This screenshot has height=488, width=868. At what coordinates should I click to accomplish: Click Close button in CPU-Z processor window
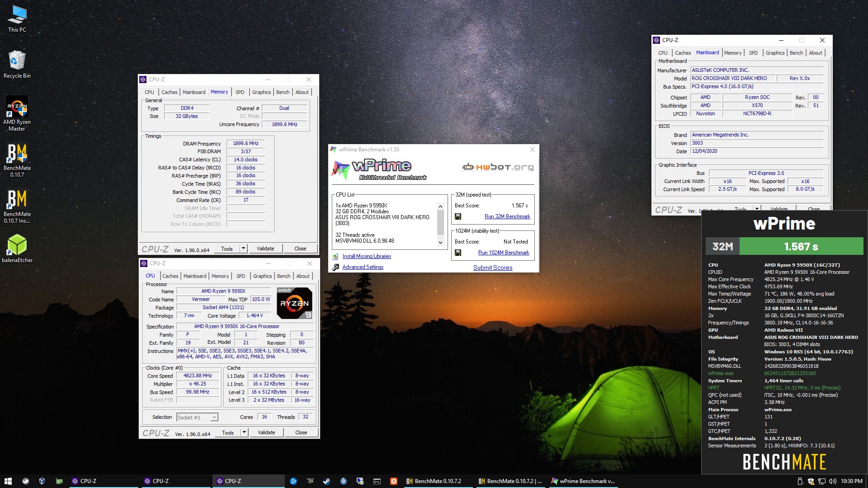tap(301, 432)
